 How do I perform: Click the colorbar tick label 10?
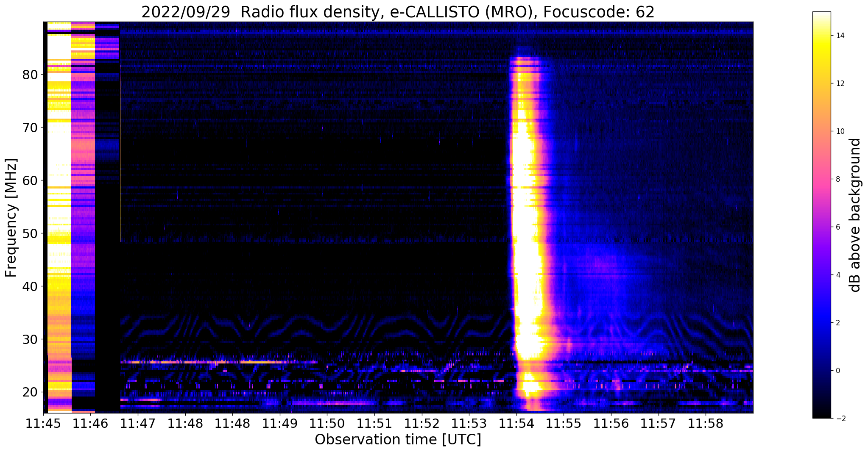click(840, 131)
